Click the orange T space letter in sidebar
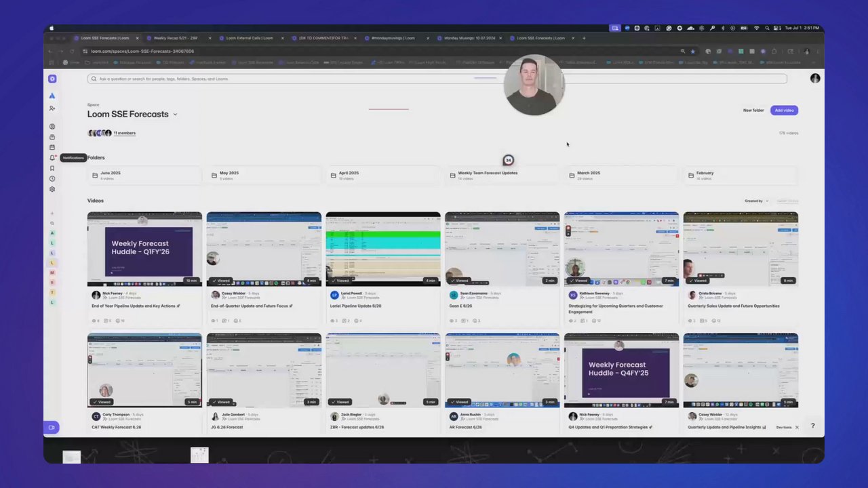 tap(52, 292)
